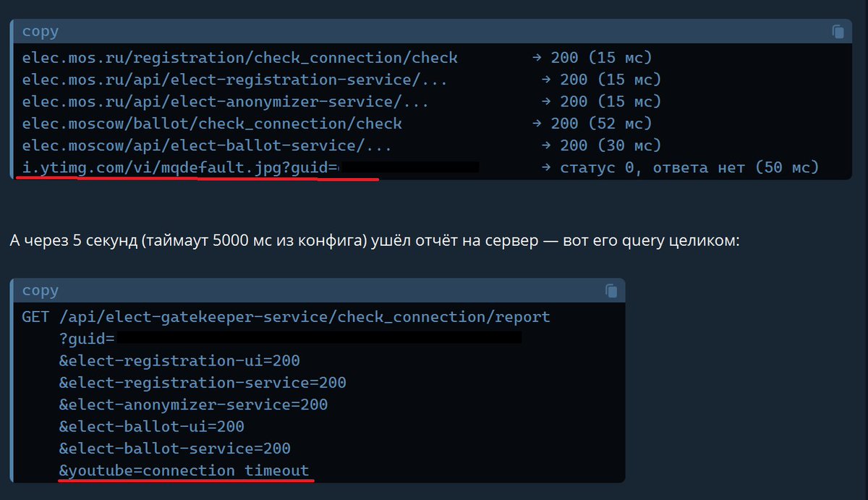Click the "copy" label above the GET request
This screenshot has height=500, width=868.
41,290
